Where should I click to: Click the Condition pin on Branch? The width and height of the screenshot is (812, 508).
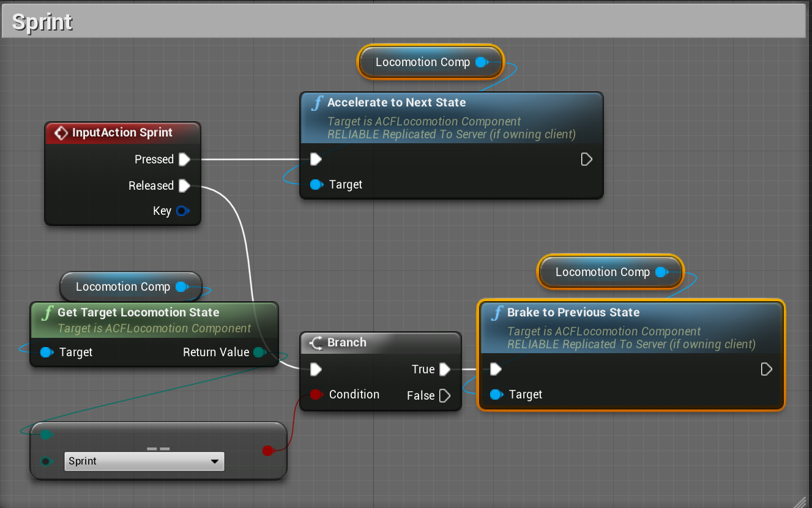(316, 395)
